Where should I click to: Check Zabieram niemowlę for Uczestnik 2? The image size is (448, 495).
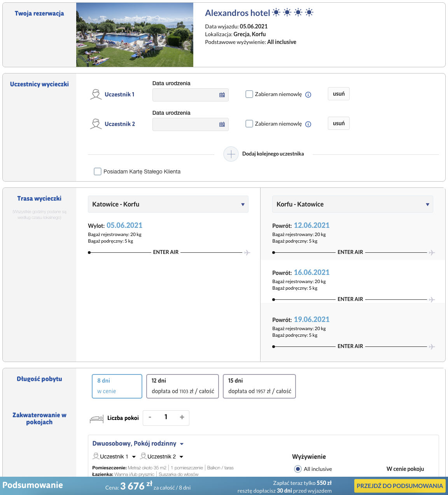pos(249,124)
